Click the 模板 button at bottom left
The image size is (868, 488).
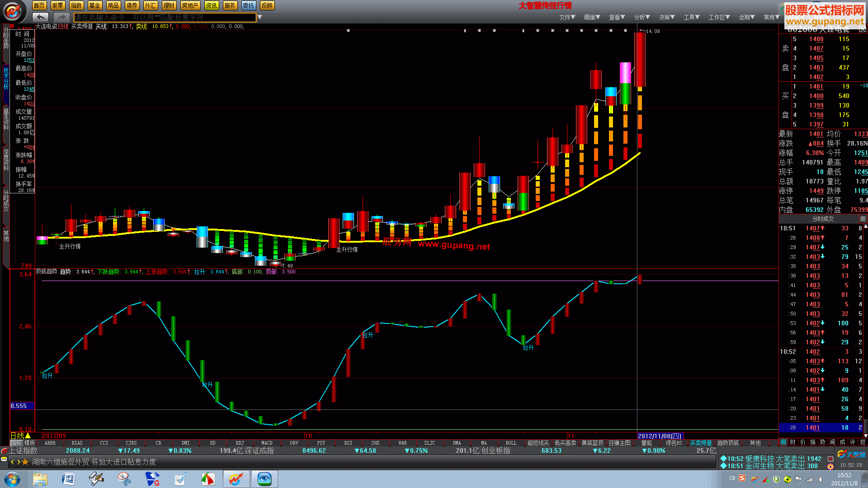[30, 443]
